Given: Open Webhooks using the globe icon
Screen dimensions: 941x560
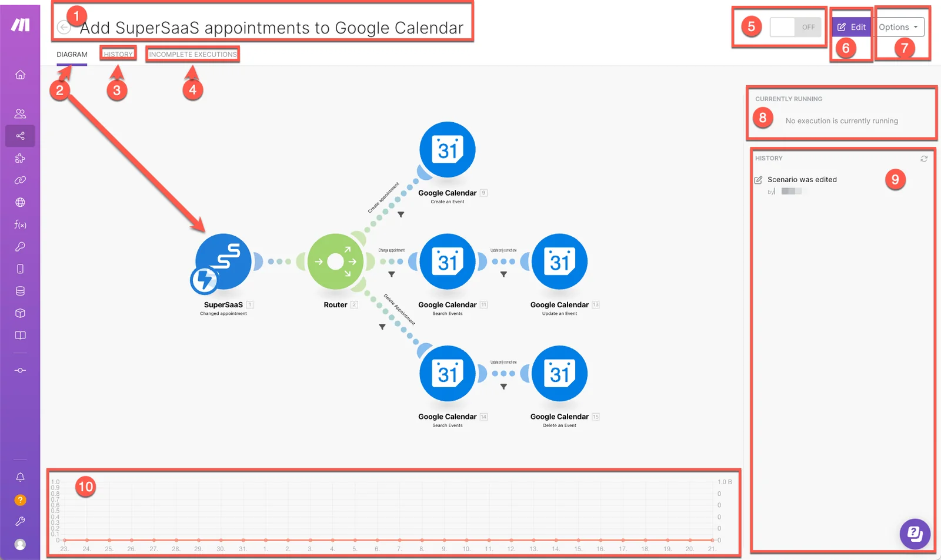Looking at the screenshot, I should [x=20, y=202].
